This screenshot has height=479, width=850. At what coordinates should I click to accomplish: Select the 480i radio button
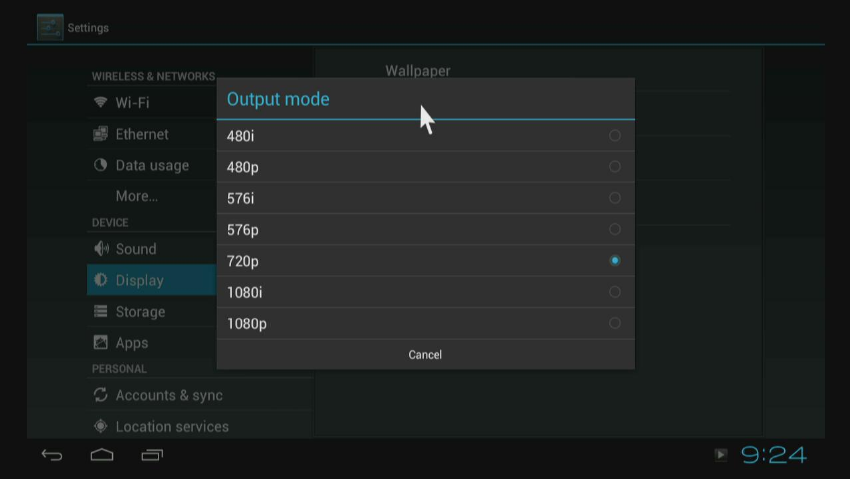tap(614, 135)
